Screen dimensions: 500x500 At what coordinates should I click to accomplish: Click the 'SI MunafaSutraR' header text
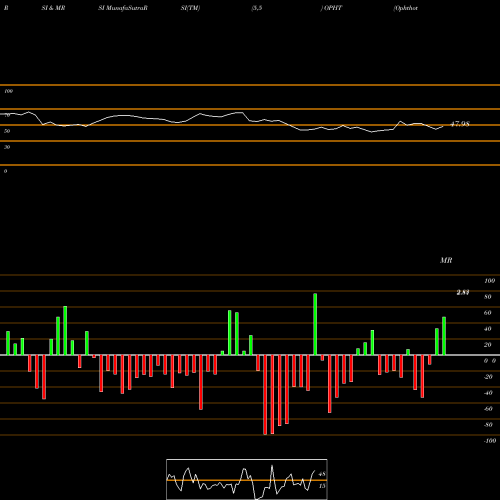pyautogui.click(x=123, y=8)
